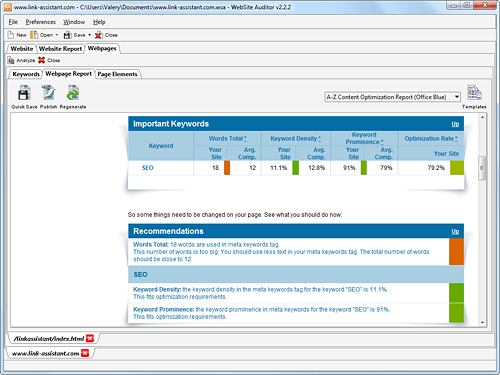Image resolution: width=500 pixels, height=375 pixels.
Task: Click the scrollbar up arrow of the report
Action: [482, 117]
